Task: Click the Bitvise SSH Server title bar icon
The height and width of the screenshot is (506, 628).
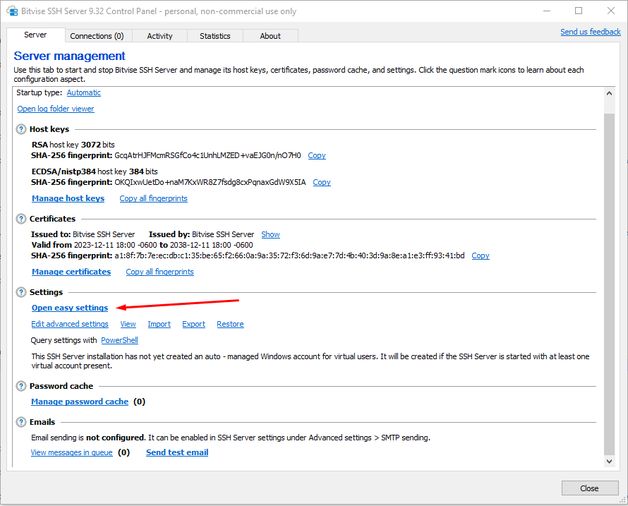Action: pyautogui.click(x=12, y=11)
